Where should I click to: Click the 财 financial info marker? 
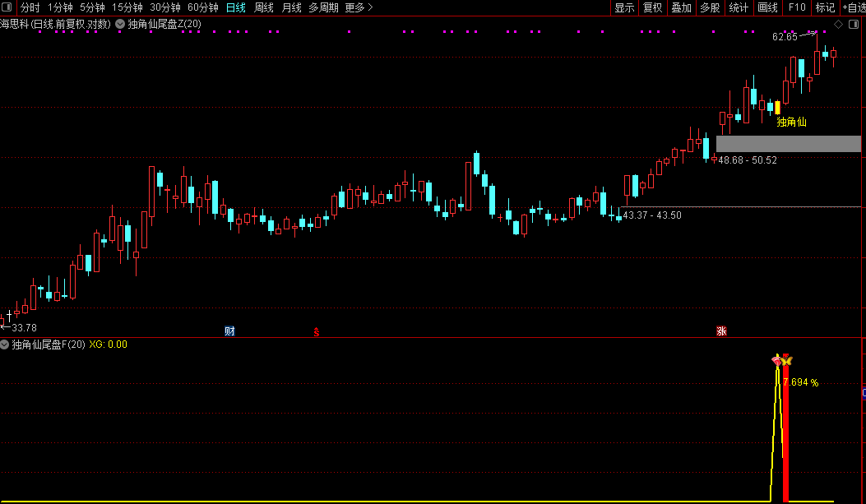pyautogui.click(x=229, y=331)
